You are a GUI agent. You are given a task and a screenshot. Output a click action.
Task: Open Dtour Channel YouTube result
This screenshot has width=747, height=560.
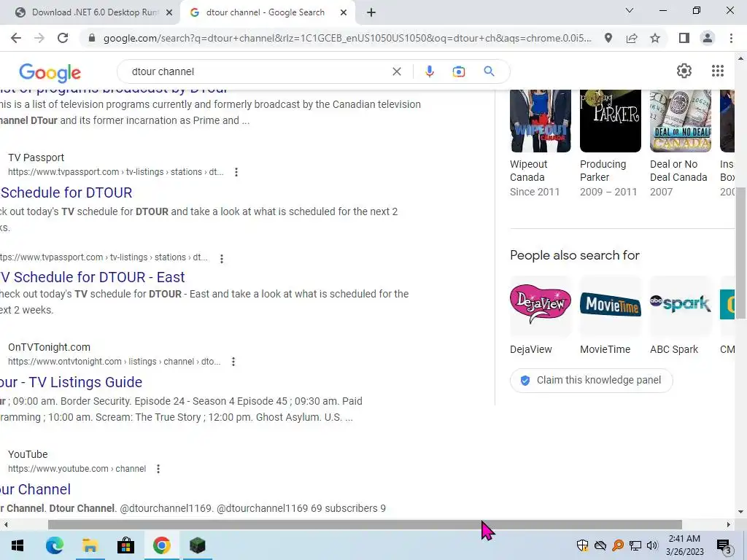(35, 489)
